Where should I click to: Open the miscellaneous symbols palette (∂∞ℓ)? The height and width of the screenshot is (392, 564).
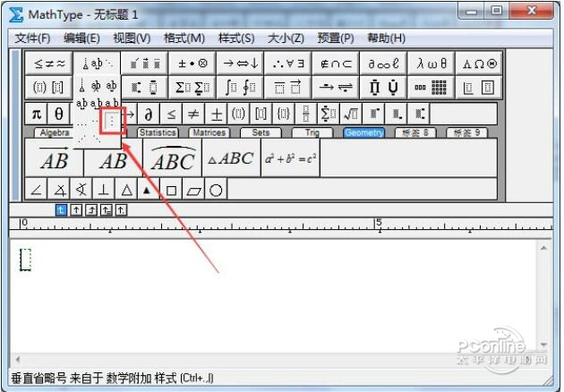(x=383, y=64)
